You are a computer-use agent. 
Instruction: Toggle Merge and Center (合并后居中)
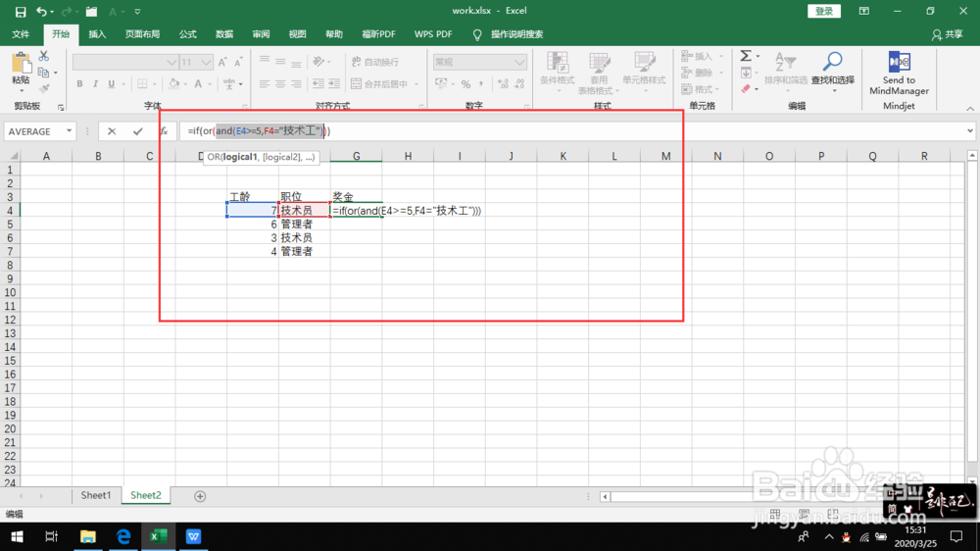pos(380,83)
